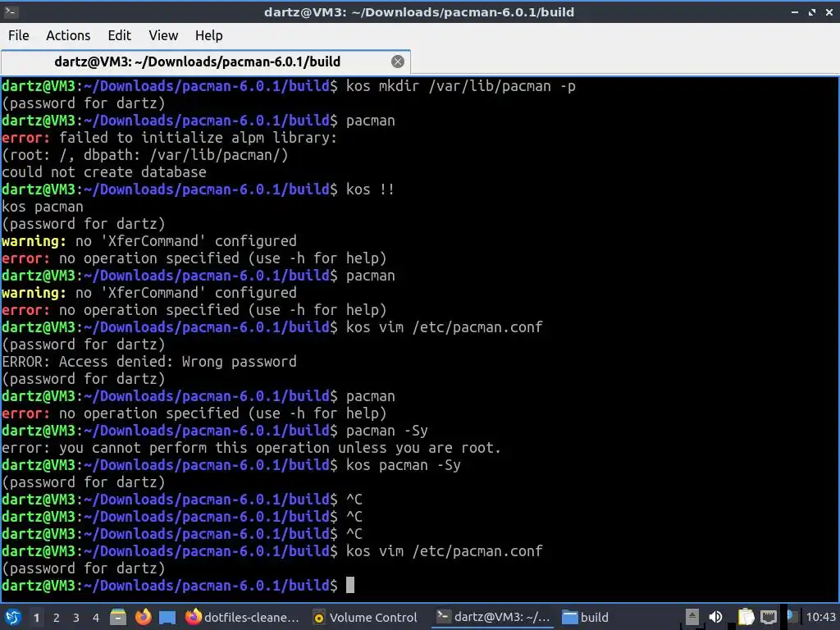
Task: Click the network connection tray icon
Action: pos(769,617)
